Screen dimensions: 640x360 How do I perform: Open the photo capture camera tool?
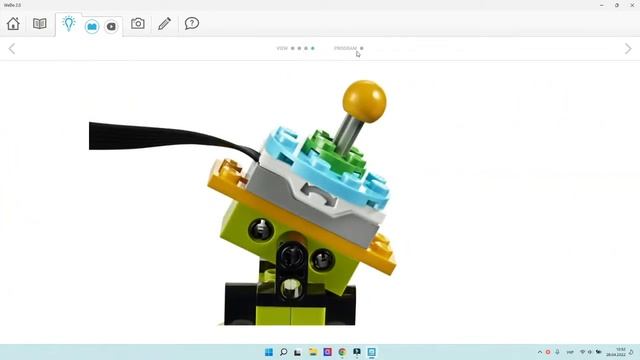click(x=138, y=23)
